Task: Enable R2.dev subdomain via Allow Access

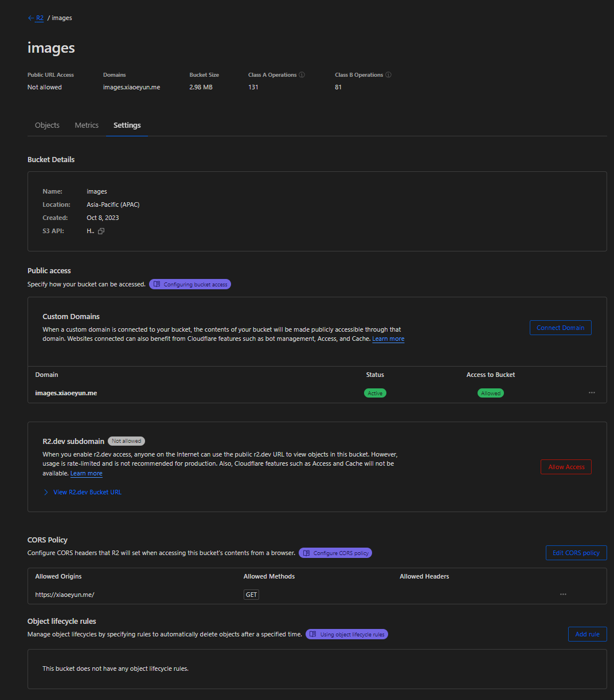Action: pos(566,466)
